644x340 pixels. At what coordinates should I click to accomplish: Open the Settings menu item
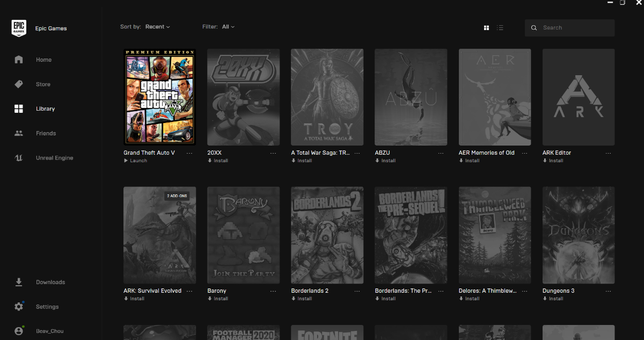(47, 307)
